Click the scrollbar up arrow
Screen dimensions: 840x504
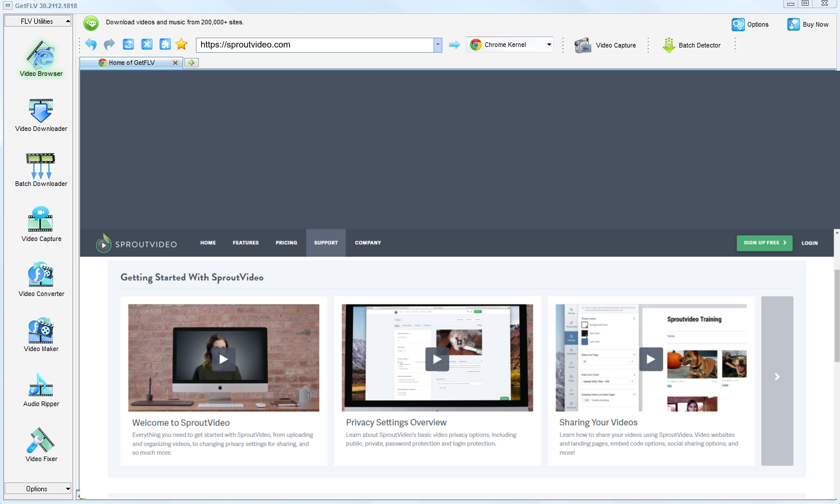pyautogui.click(x=837, y=232)
